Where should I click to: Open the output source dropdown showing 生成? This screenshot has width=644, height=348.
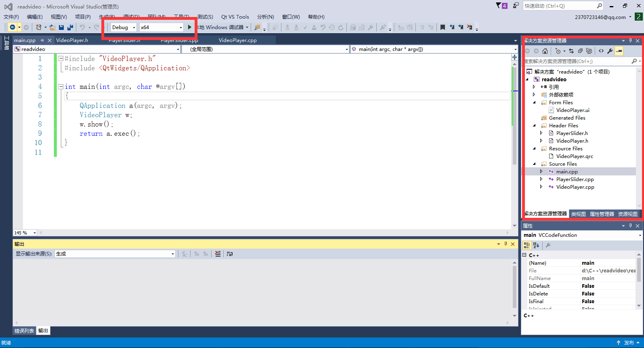[115, 254]
